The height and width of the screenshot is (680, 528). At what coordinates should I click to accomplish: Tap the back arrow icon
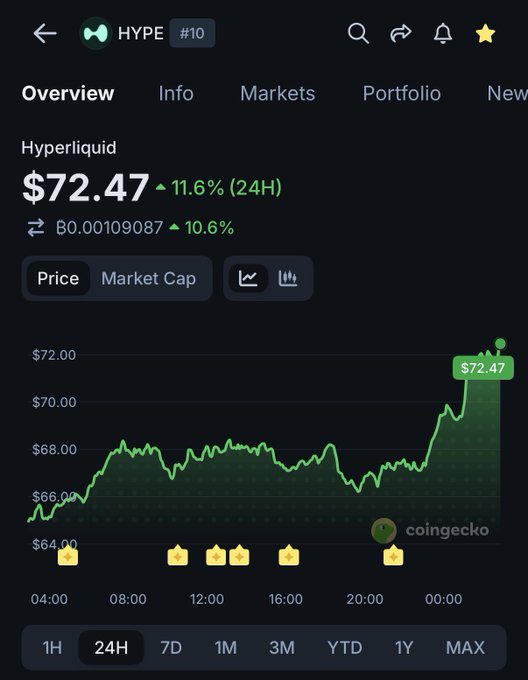coord(45,33)
